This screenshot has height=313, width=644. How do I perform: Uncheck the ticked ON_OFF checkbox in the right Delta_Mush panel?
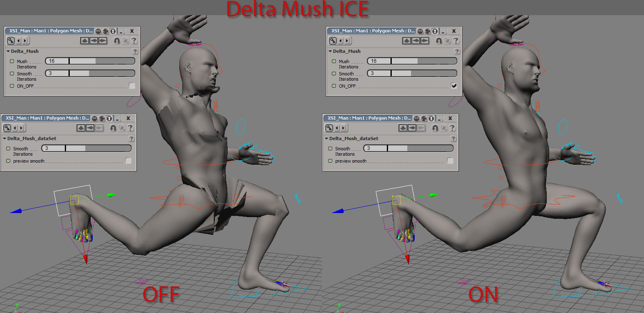click(454, 86)
